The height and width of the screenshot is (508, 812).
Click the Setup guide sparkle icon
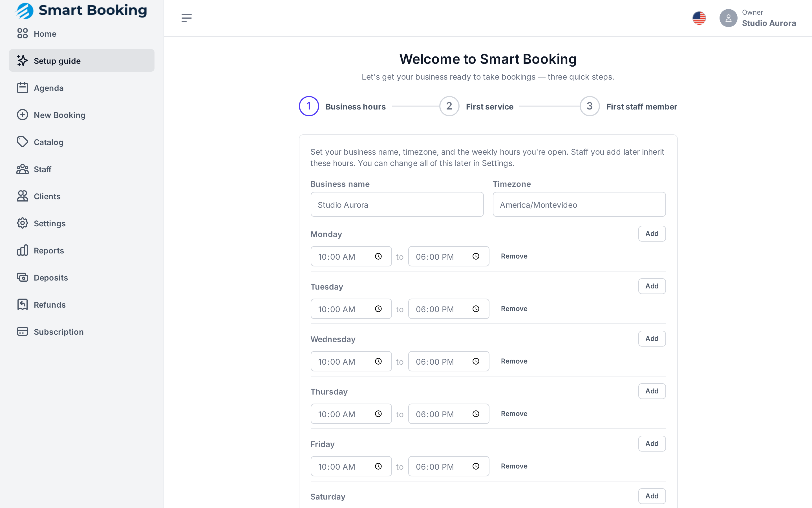[x=23, y=60]
